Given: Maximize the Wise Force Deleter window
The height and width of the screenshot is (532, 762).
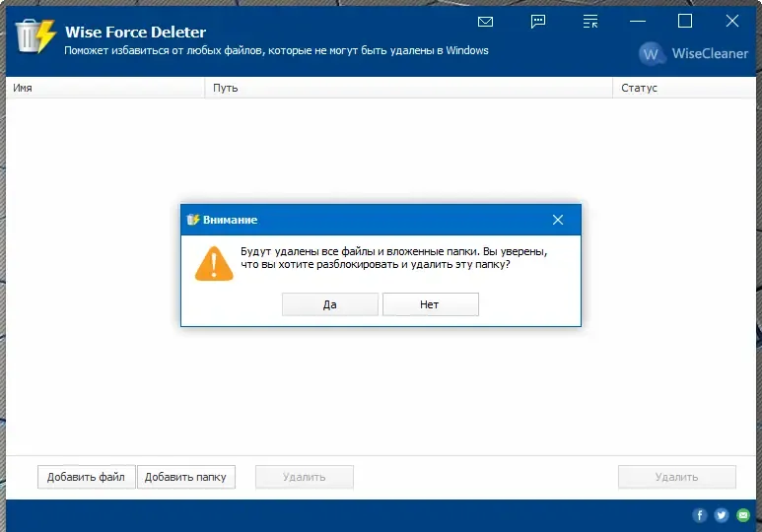Looking at the screenshot, I should [x=685, y=21].
